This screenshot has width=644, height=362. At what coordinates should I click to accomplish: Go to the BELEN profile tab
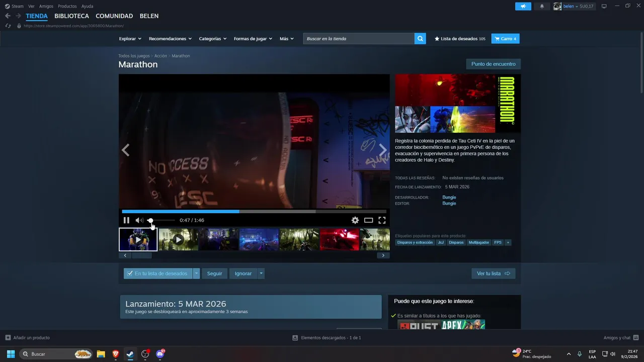[149, 16]
